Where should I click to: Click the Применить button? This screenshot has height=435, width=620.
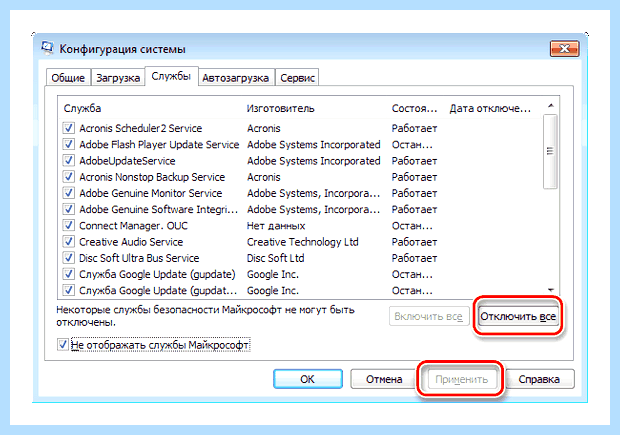click(x=461, y=379)
